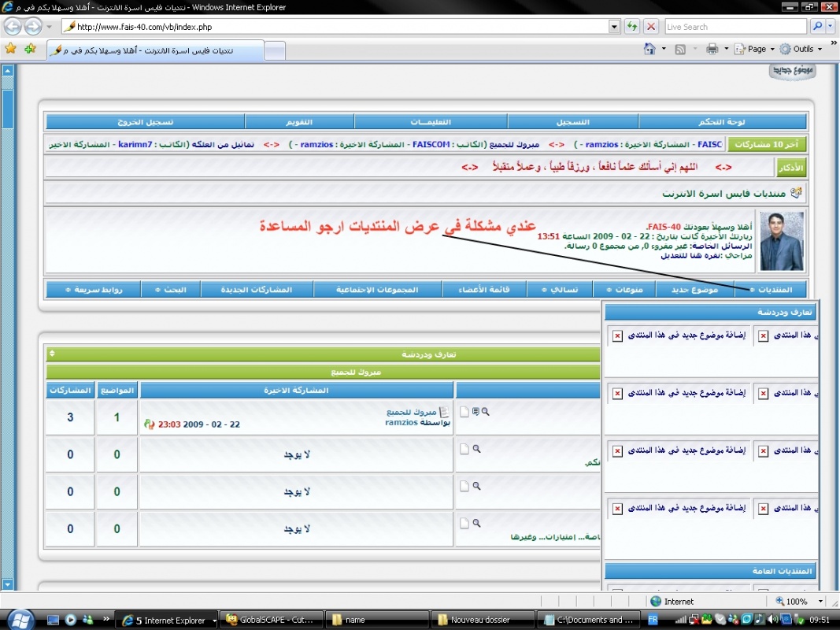Viewport: 840px width, 630px height.
Task: Click the magnifier search icon in Live Search
Action: pyautogui.click(x=817, y=26)
